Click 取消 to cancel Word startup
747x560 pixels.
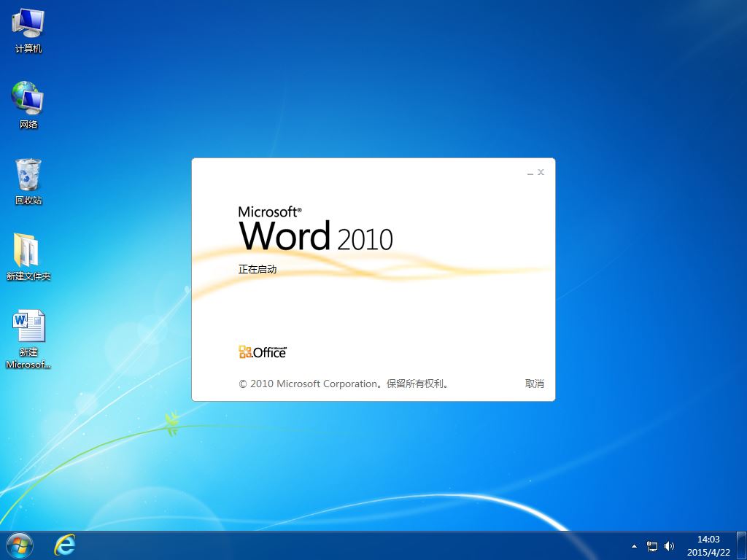(535, 384)
